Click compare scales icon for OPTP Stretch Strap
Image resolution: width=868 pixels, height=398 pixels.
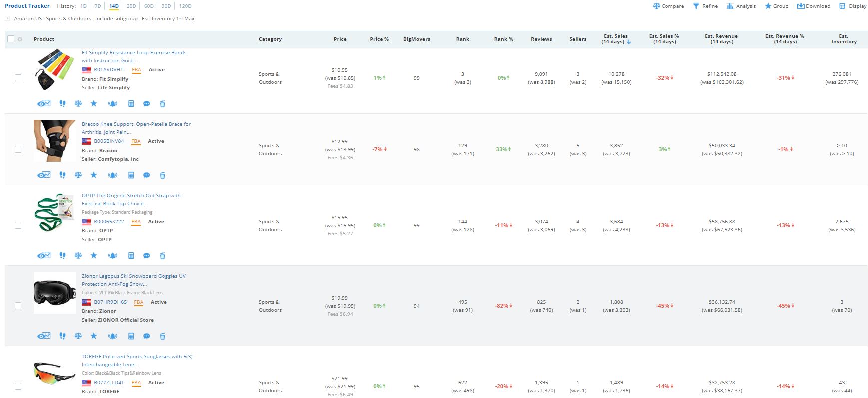(x=78, y=256)
